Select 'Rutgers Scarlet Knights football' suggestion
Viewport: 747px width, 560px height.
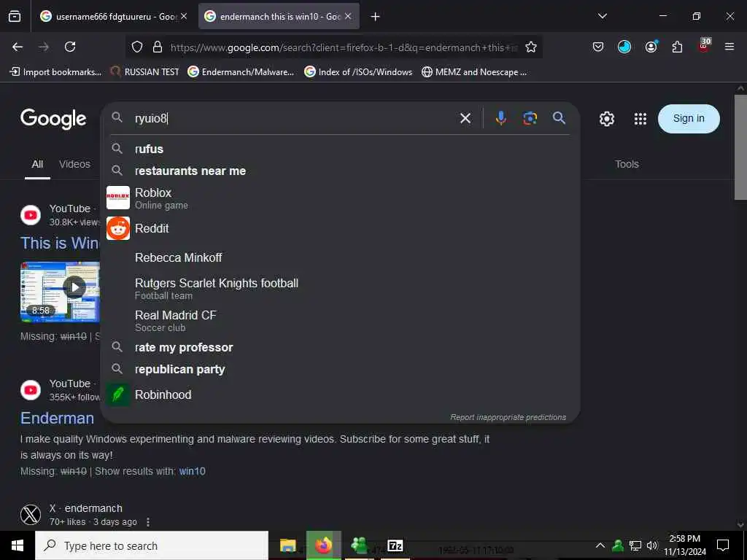point(340,289)
